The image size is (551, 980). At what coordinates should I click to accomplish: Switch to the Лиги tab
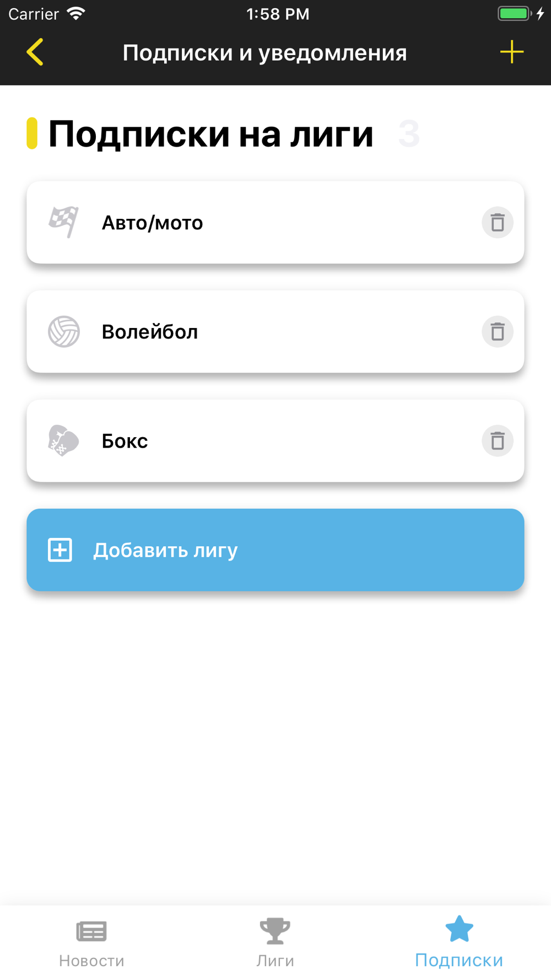pos(275,943)
